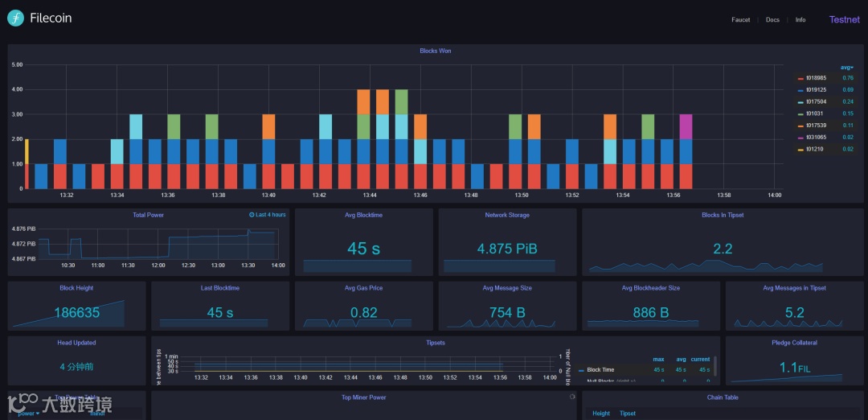Open the Avg Blocktime panel title menu
The width and height of the screenshot is (868, 420).
pyautogui.click(x=364, y=215)
